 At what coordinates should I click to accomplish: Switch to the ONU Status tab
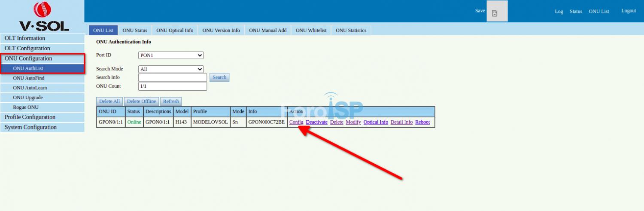coord(135,31)
